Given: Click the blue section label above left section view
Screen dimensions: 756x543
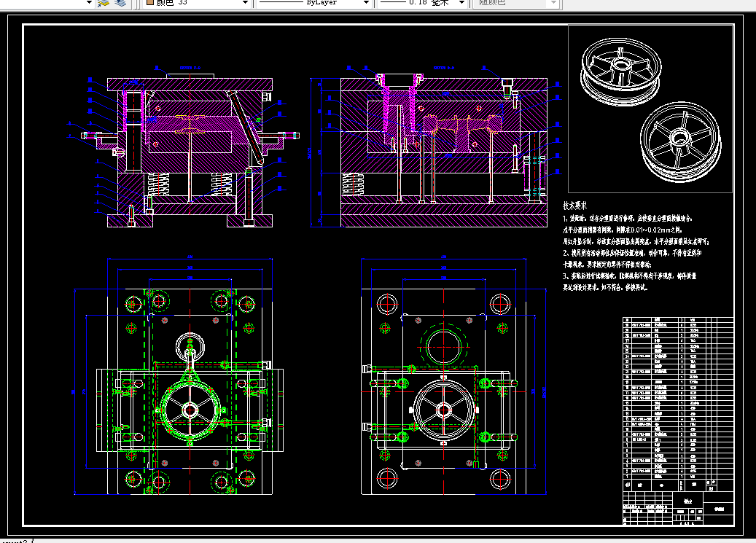Looking at the screenshot, I should tap(190, 68).
